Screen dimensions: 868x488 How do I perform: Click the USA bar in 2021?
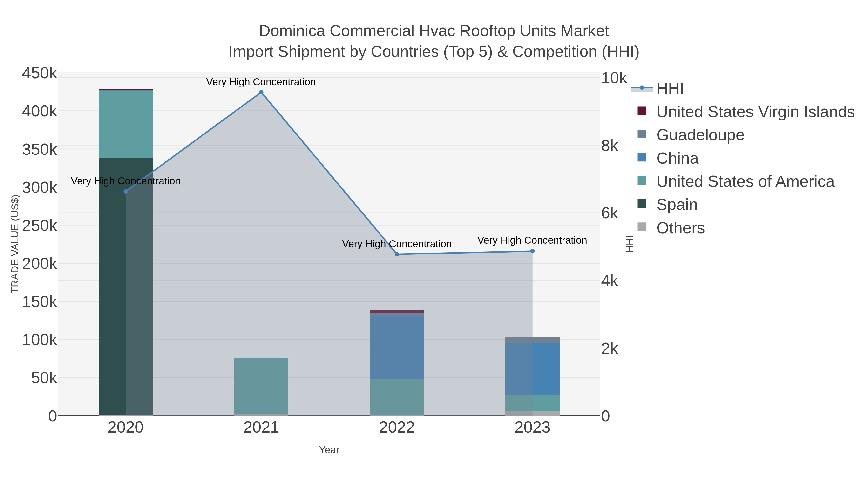coord(261,386)
